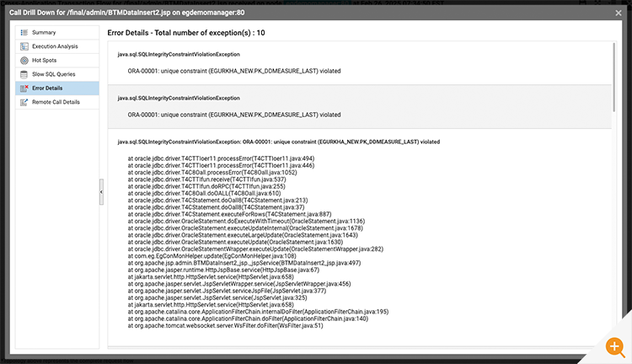632x364 pixels.
Task: Click stack line OracleStatementWrapper.executeUpdate java:282
Action: pyautogui.click(x=255, y=249)
